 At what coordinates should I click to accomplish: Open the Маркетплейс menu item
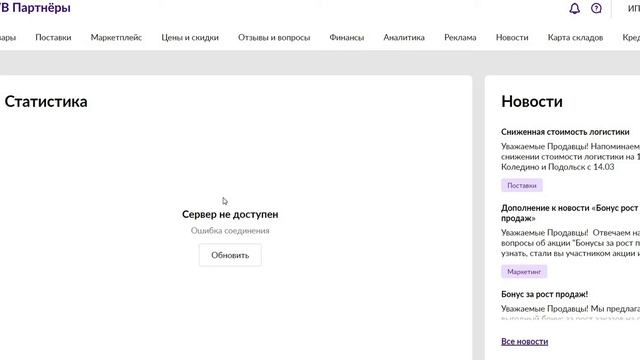(x=116, y=37)
